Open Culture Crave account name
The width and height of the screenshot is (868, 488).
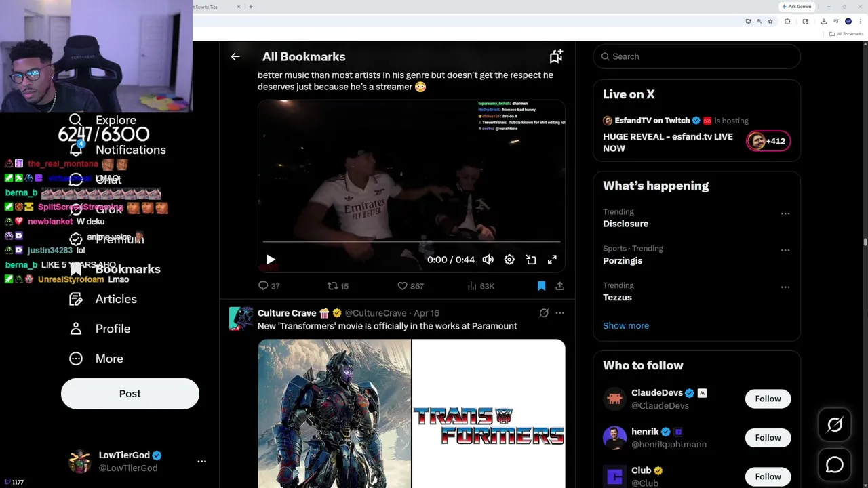(287, 313)
